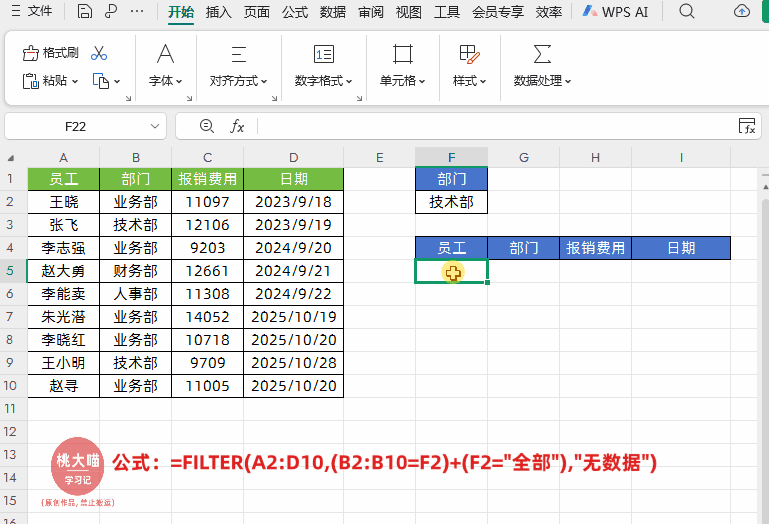Open the alignment group dialog launcher

(x=274, y=98)
